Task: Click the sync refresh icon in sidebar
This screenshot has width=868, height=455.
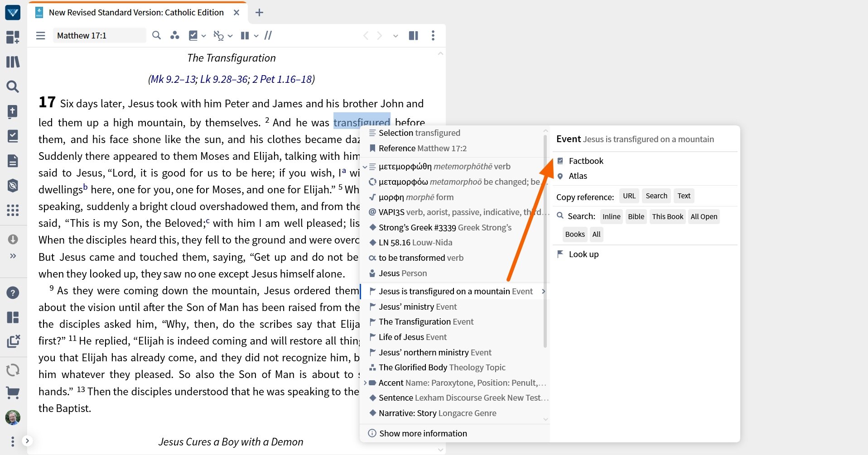Action: pyautogui.click(x=13, y=370)
